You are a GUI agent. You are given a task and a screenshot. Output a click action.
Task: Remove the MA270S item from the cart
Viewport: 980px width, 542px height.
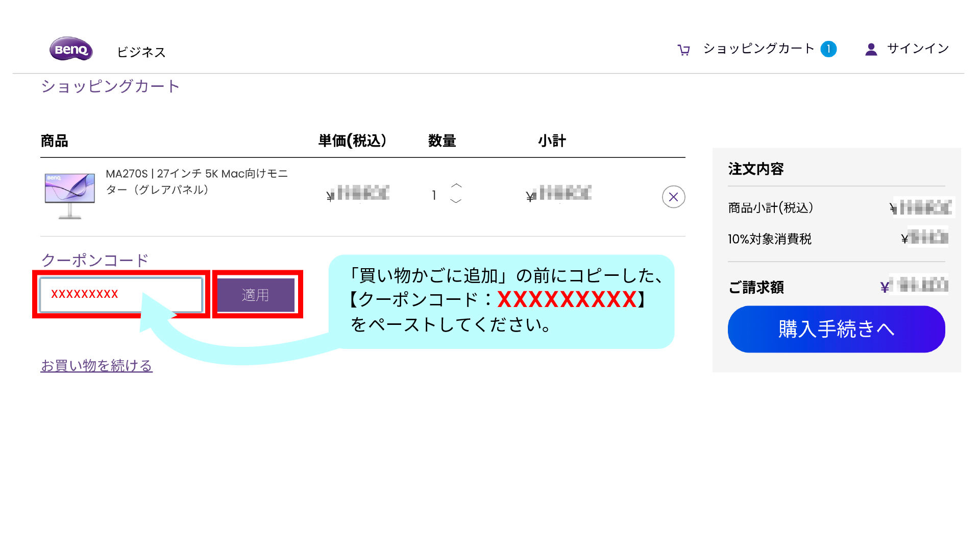[x=673, y=197]
